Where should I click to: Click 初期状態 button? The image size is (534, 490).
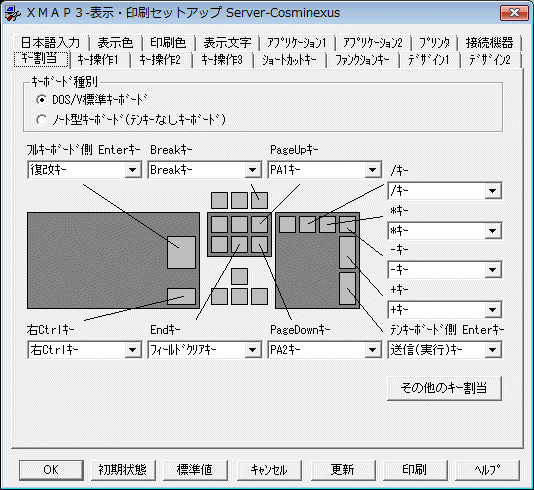(x=123, y=470)
